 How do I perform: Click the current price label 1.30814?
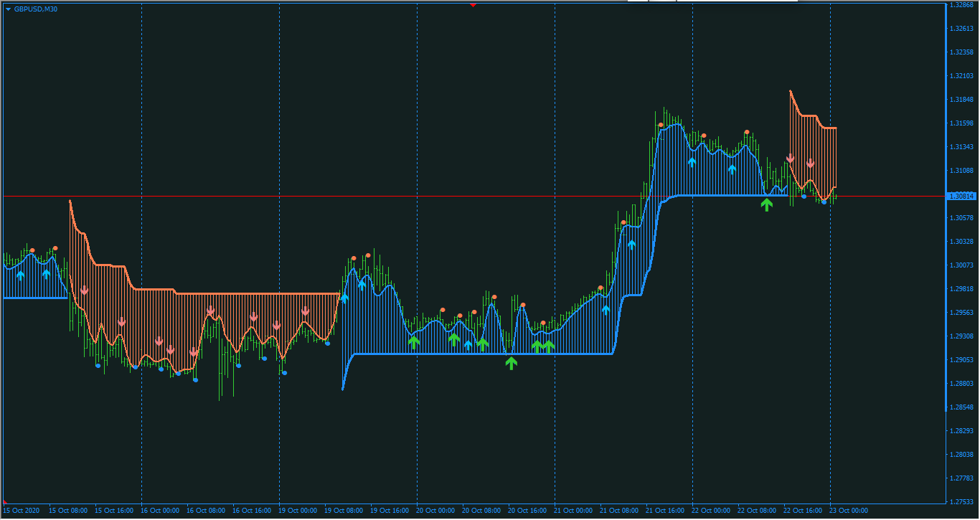coord(961,196)
